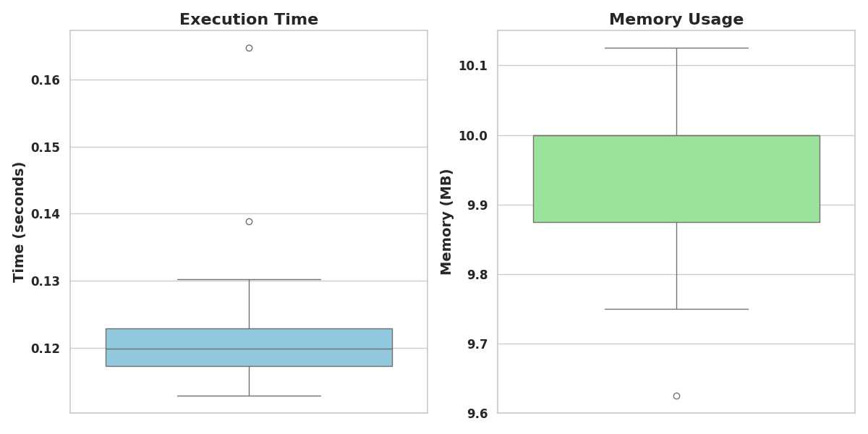The image size is (868, 434).
Task: Click the light green Memory Usage box
Action: pos(676,179)
